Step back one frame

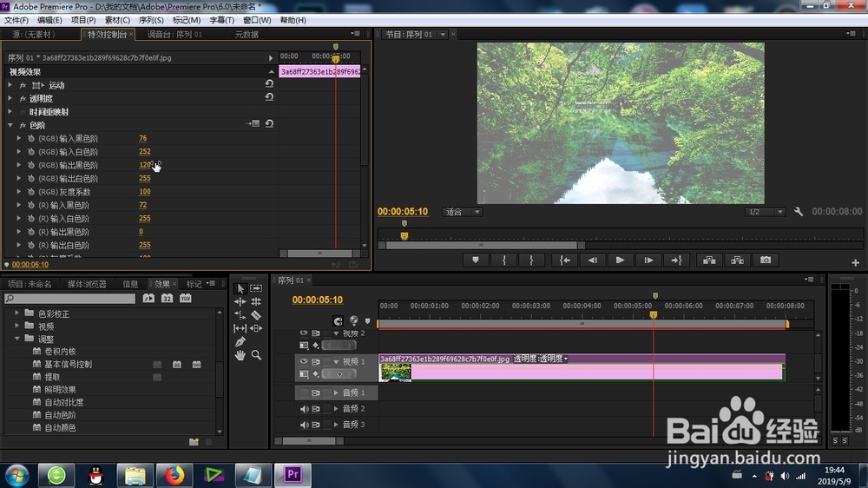tap(592, 260)
